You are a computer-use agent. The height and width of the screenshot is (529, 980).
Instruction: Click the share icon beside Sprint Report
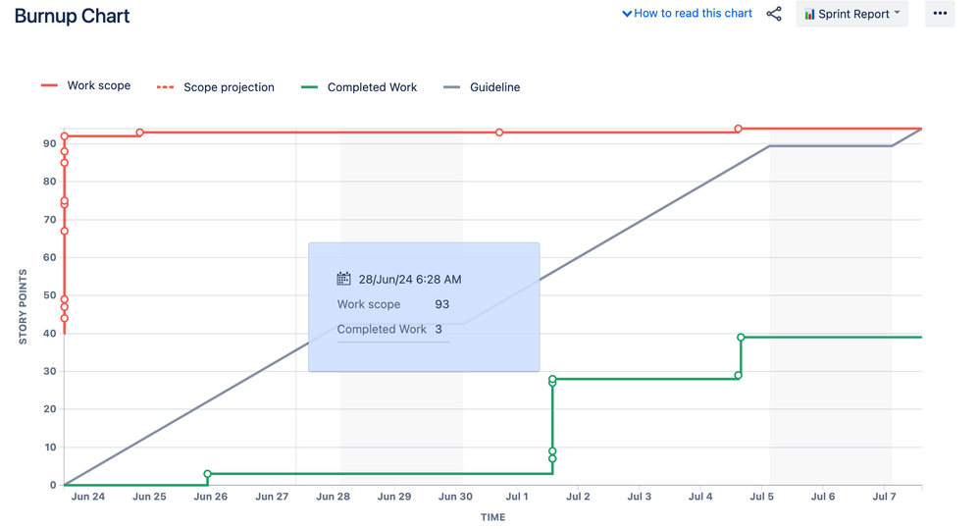(x=774, y=14)
